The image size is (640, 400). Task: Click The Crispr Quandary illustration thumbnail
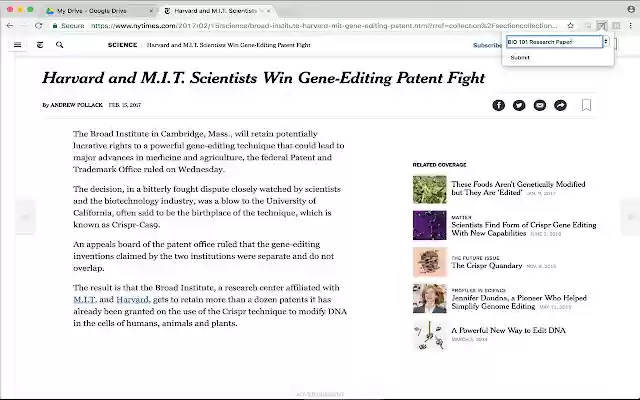tap(429, 262)
